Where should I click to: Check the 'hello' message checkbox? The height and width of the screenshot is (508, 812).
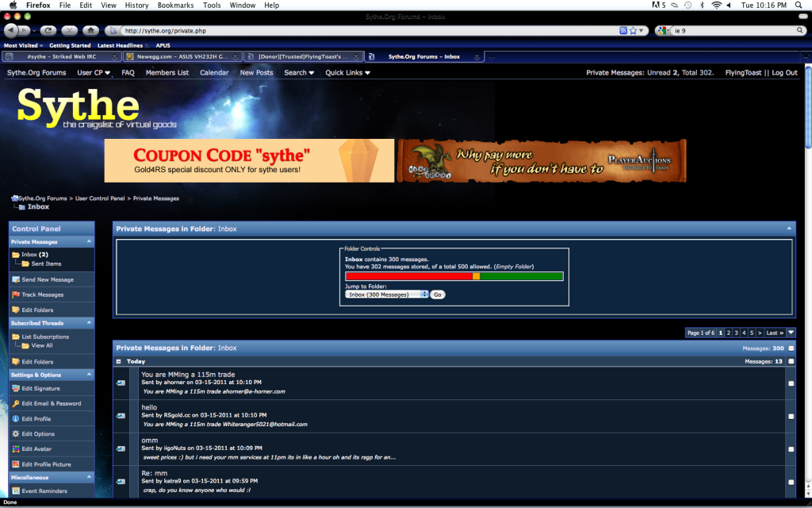791,416
